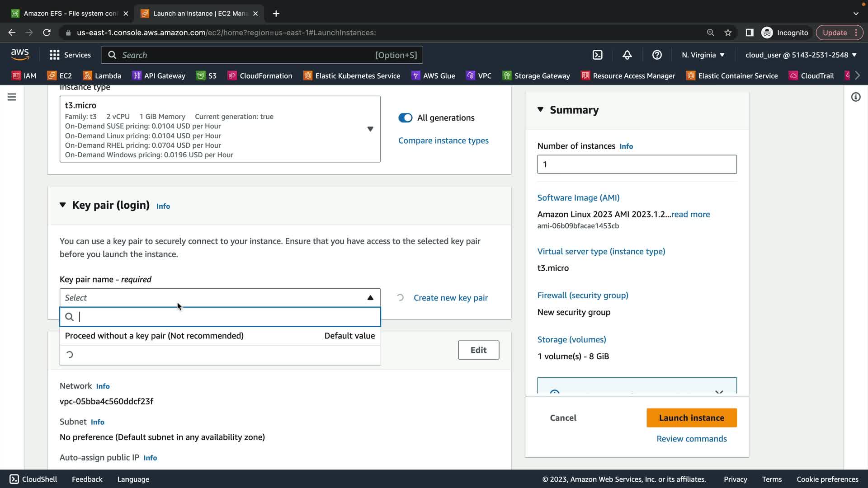Refresh the key pair list

coord(400,298)
